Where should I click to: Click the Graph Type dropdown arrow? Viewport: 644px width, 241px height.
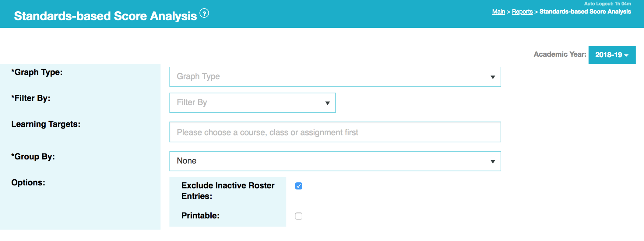[493, 77]
